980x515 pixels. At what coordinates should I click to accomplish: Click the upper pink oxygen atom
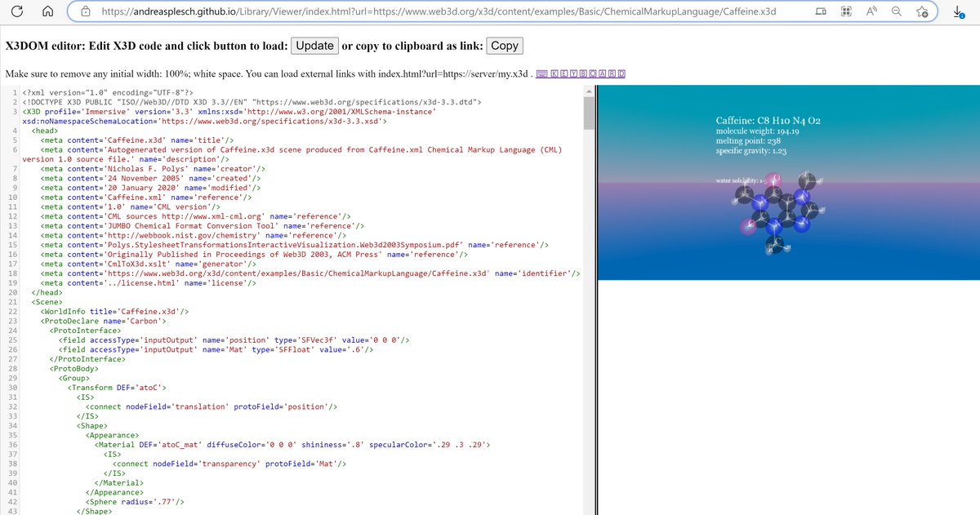[775, 178]
